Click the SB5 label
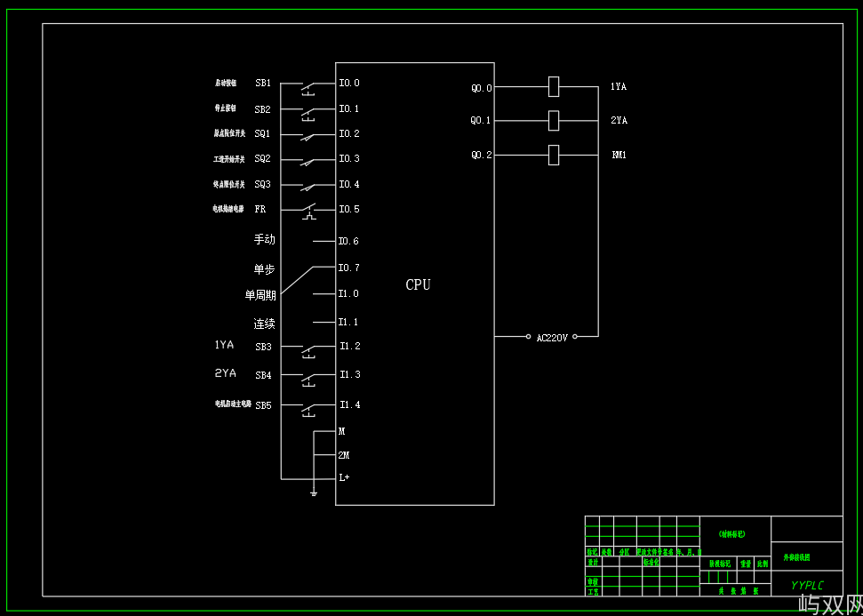The width and height of the screenshot is (863, 616). pyautogui.click(x=263, y=405)
